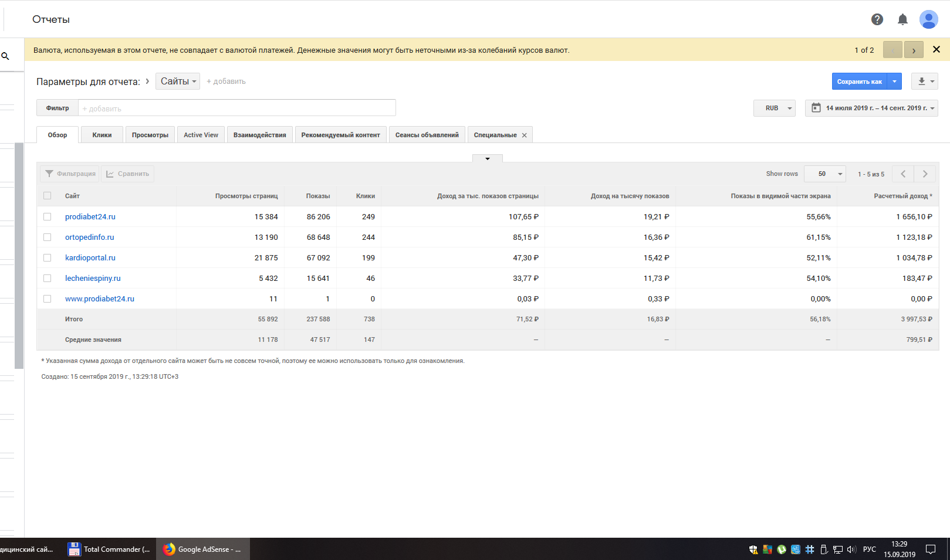Switch to the Клики tab
This screenshot has width=950, height=560.
click(x=102, y=135)
